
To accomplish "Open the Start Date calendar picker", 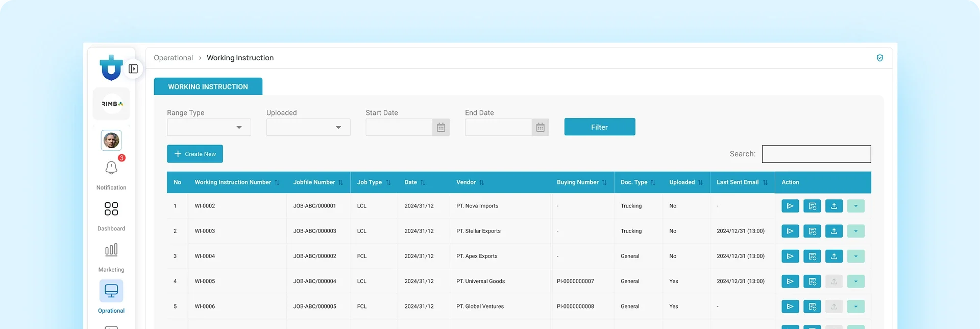I will pos(441,127).
